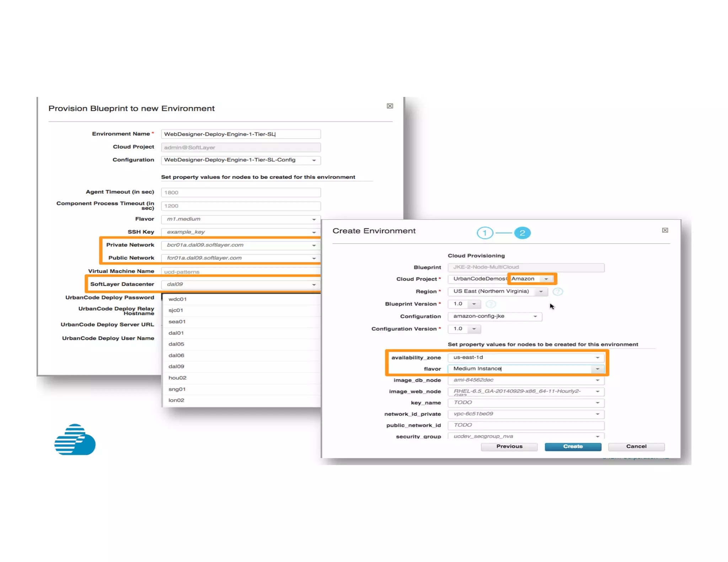
Task: Click wizard step 2 circle
Action: [x=522, y=233]
